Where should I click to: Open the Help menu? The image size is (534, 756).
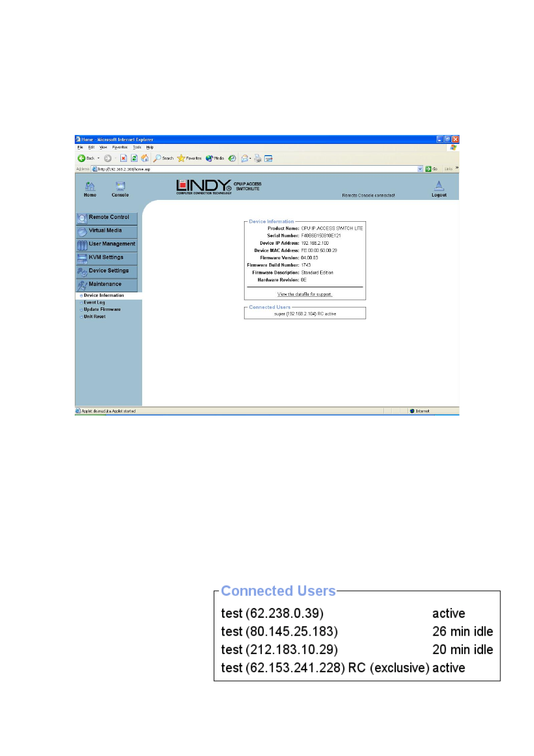point(150,147)
